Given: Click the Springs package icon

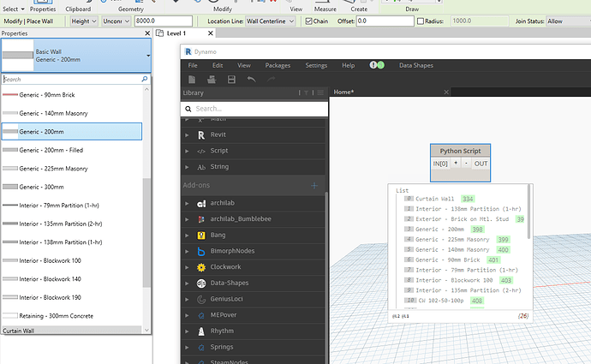Looking at the screenshot, I should pyautogui.click(x=201, y=348).
